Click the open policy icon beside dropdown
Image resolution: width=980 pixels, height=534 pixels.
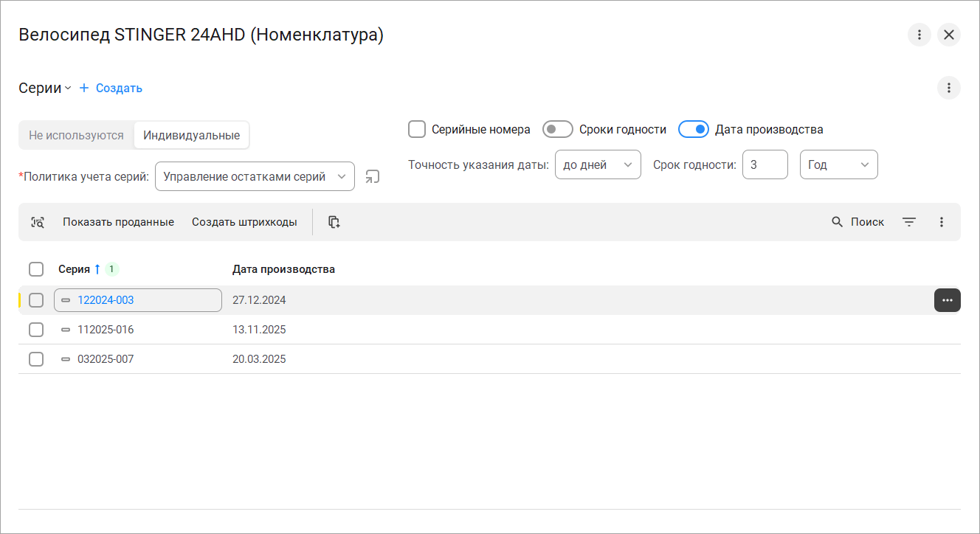click(x=373, y=177)
